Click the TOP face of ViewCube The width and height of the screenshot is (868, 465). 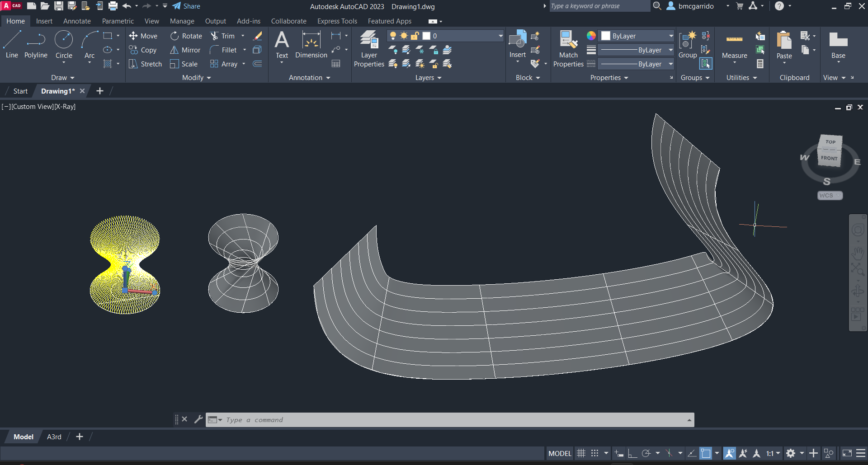tap(830, 142)
